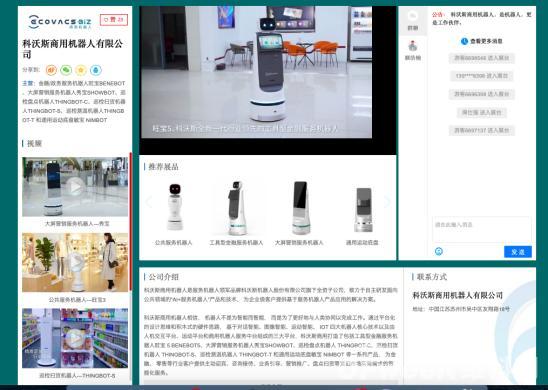This screenshot has height=390, width=548.
Task: Click the 大屏营销服务机器人—秀宝 video caption
Action: tap(77, 224)
